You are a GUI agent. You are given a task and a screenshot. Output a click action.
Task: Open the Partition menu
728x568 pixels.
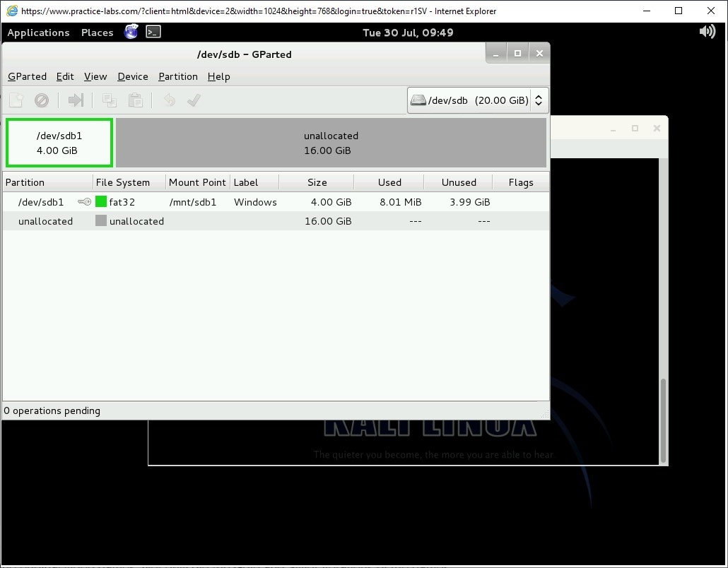pos(177,76)
